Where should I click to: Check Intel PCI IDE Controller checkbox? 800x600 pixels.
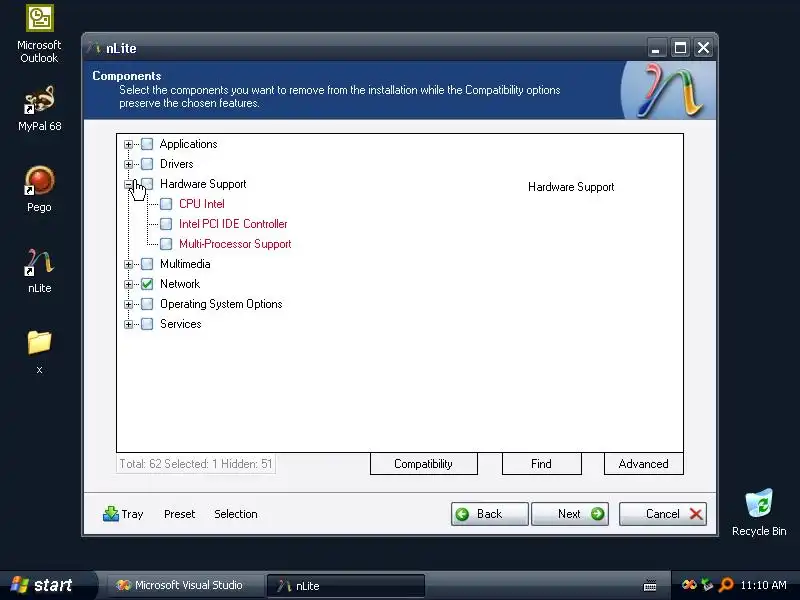click(166, 224)
